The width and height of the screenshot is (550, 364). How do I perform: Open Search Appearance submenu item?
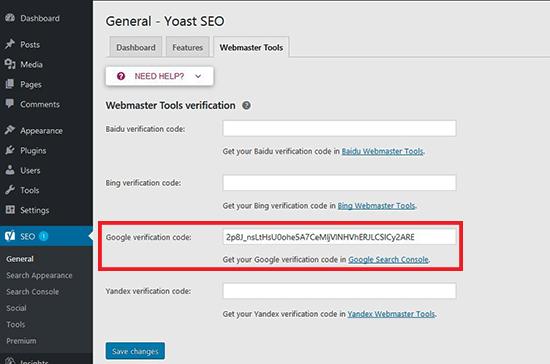point(39,276)
